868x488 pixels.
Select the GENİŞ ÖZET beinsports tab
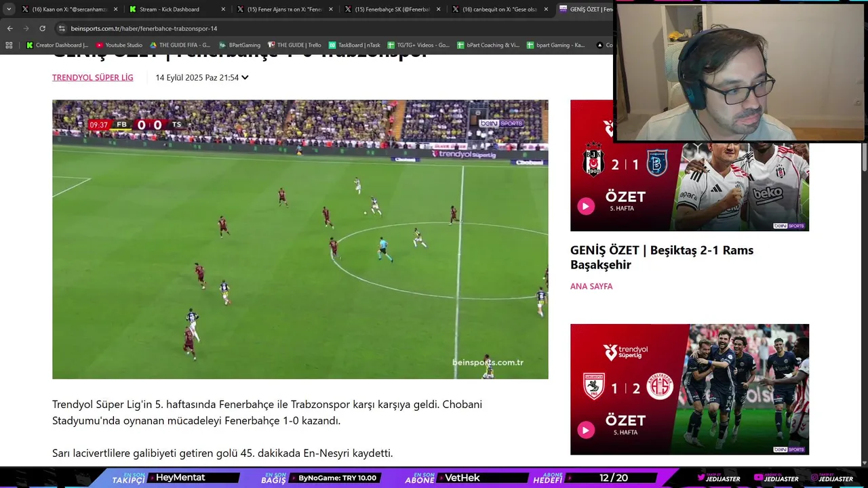click(585, 9)
